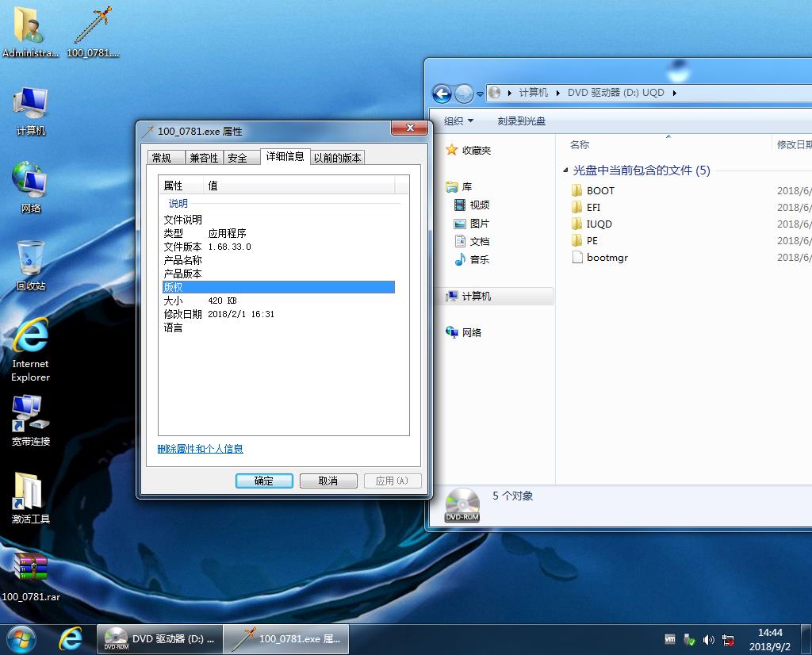
Task: Select the highlighted 版权 row
Action: tap(278, 287)
